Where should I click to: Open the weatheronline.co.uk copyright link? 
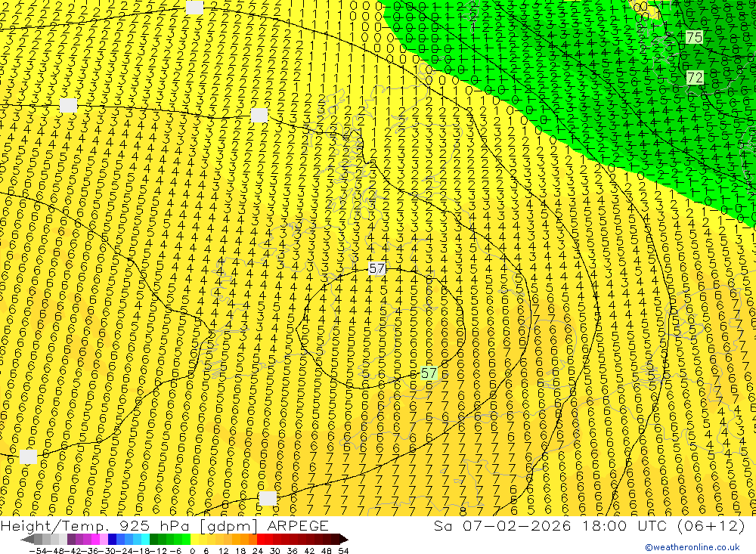coord(692,546)
